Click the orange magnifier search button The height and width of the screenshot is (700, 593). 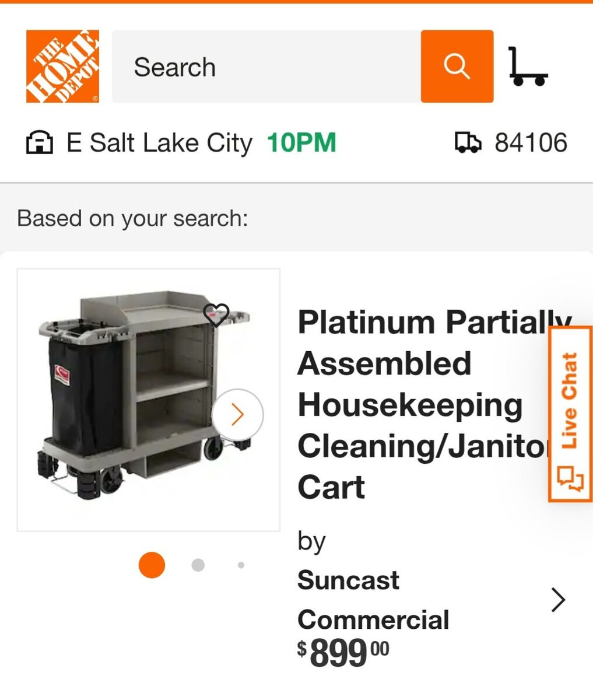[457, 66]
